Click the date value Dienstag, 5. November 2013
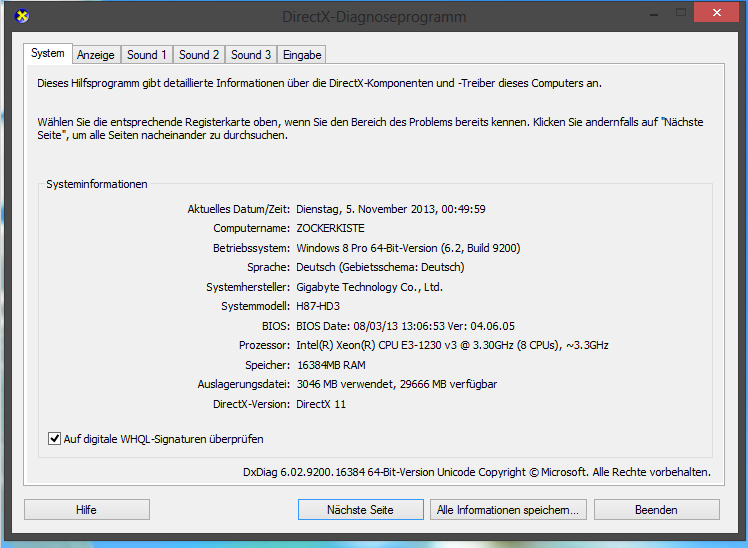This screenshot has width=748, height=548. click(x=391, y=209)
